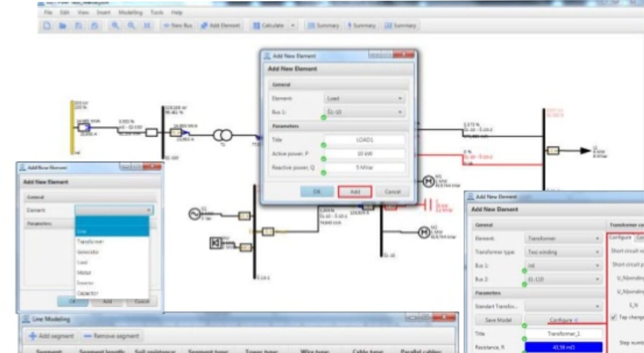Run Calculate from the toolbar
Image resolution: width=644 pixels, height=353 pixels.
click(x=268, y=26)
